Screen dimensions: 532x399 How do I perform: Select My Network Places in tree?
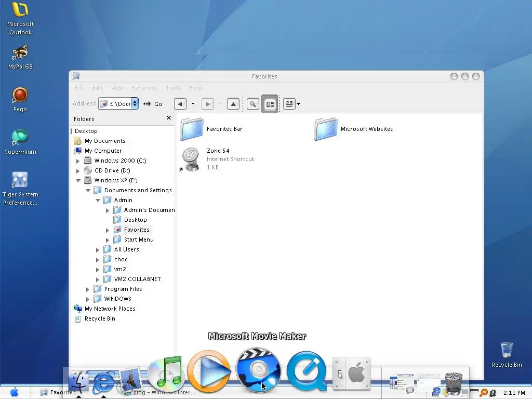coord(110,309)
